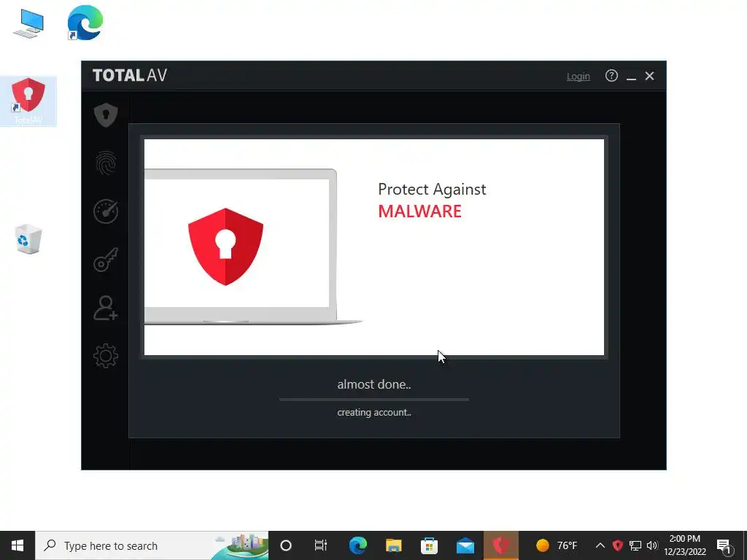Select the speedometer system tune-up icon

(x=106, y=211)
